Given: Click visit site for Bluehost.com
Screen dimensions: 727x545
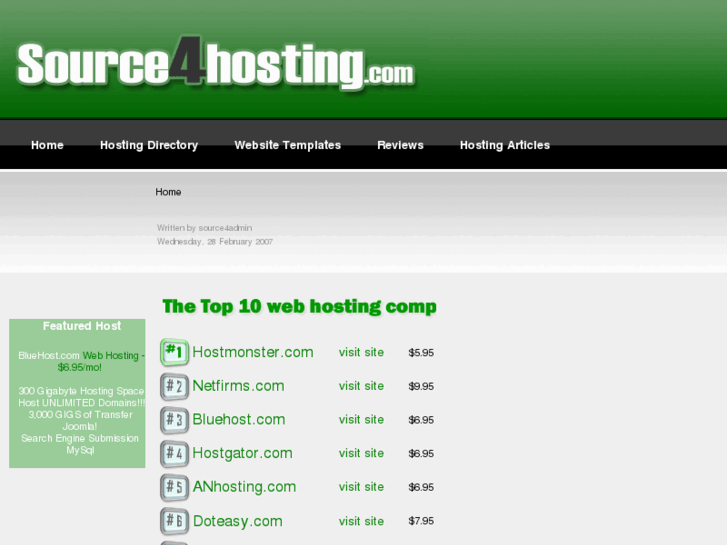Looking at the screenshot, I should tap(361, 420).
